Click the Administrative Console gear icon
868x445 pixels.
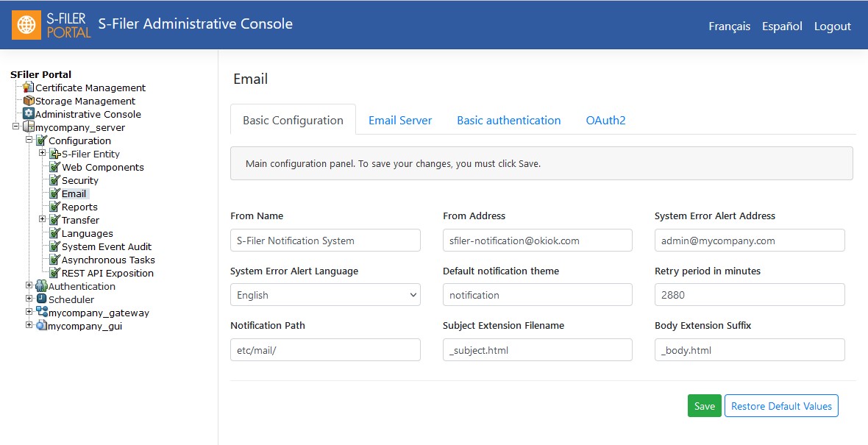point(28,114)
